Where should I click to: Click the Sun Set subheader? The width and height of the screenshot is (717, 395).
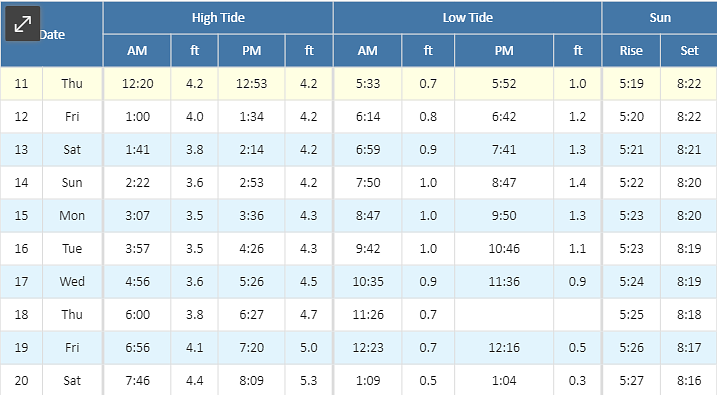(x=689, y=50)
